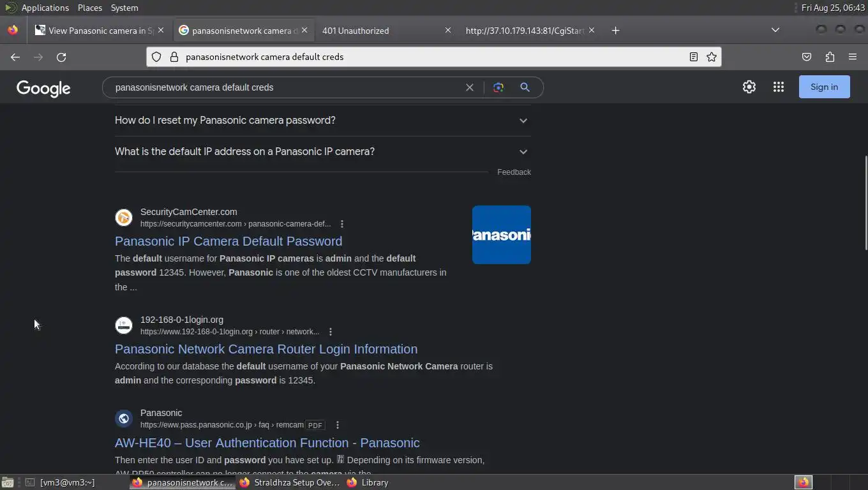Submit search with the magnifier icon

pyautogui.click(x=525, y=87)
